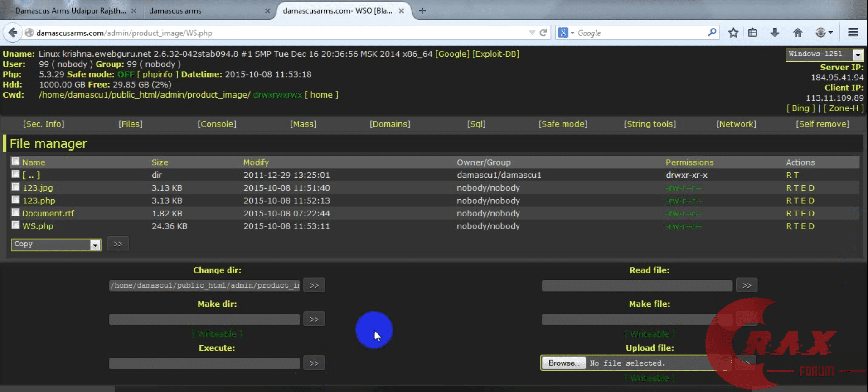The height and width of the screenshot is (392, 868).
Task: Click the [Self remove] menu item
Action: pyautogui.click(x=823, y=124)
